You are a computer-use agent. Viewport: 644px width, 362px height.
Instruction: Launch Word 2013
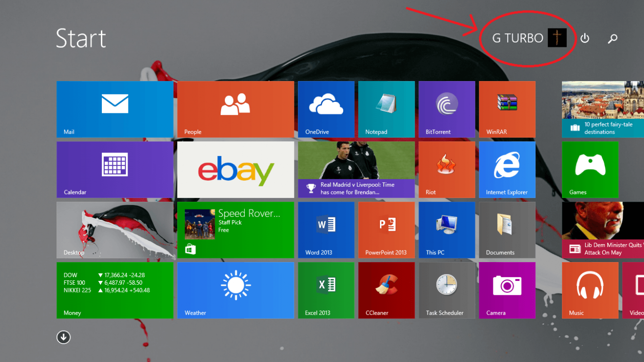point(326,230)
